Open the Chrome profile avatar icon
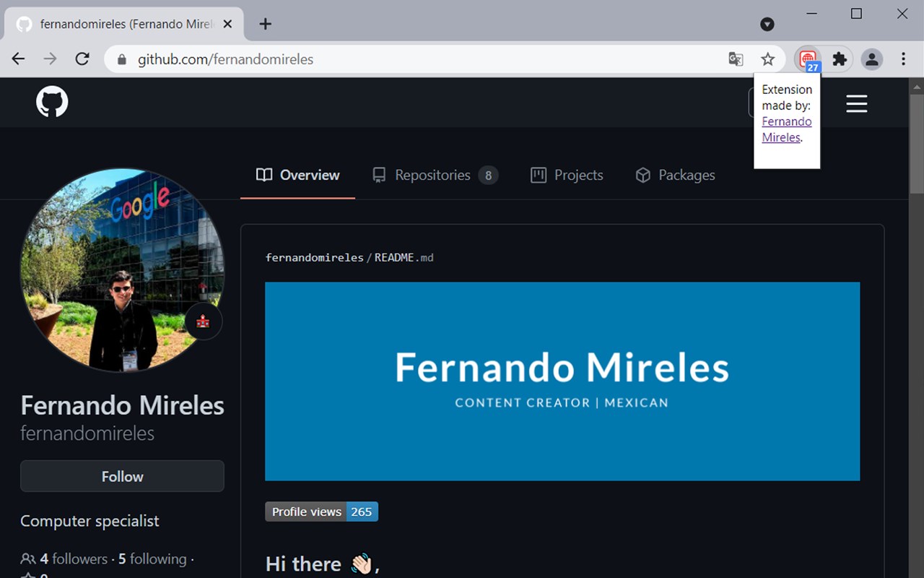This screenshot has height=578, width=924. [x=872, y=59]
